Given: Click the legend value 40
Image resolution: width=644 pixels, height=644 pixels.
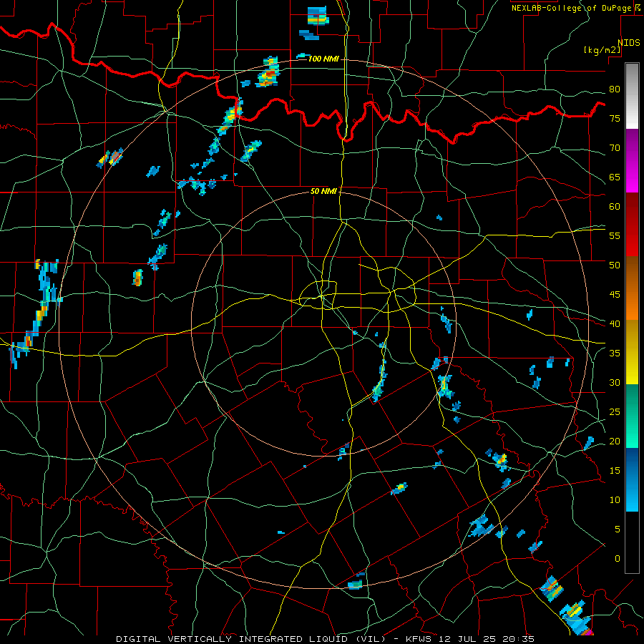Looking at the screenshot, I should (x=615, y=323).
